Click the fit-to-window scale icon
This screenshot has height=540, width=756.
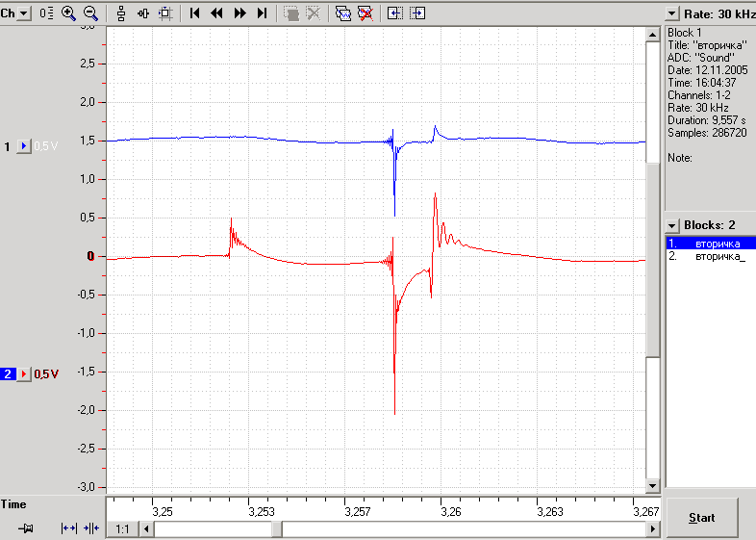click(x=165, y=13)
